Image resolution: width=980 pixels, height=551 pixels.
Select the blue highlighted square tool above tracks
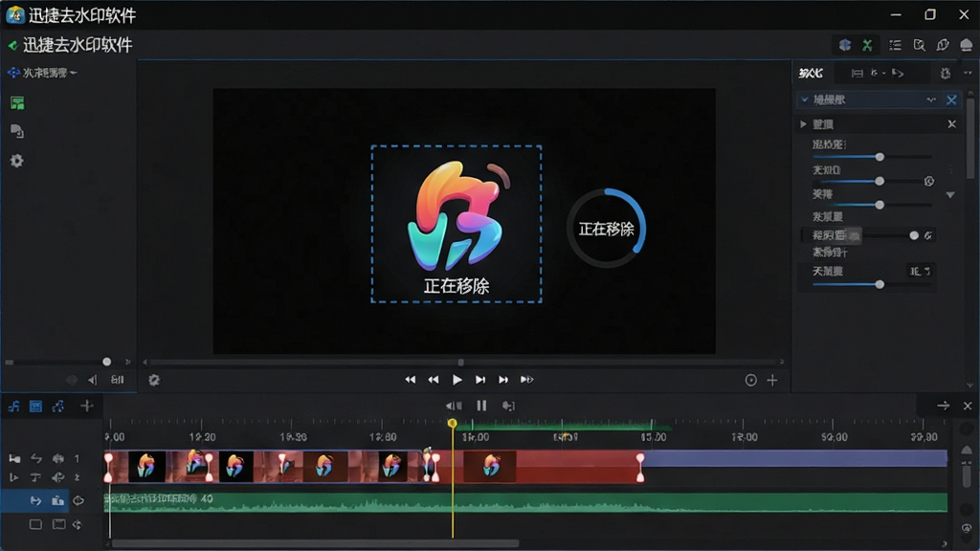point(35,407)
